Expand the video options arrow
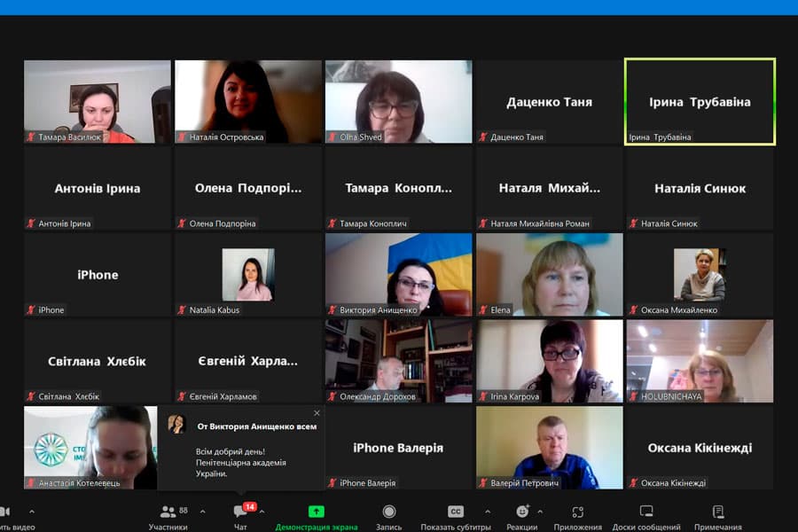 (32, 511)
